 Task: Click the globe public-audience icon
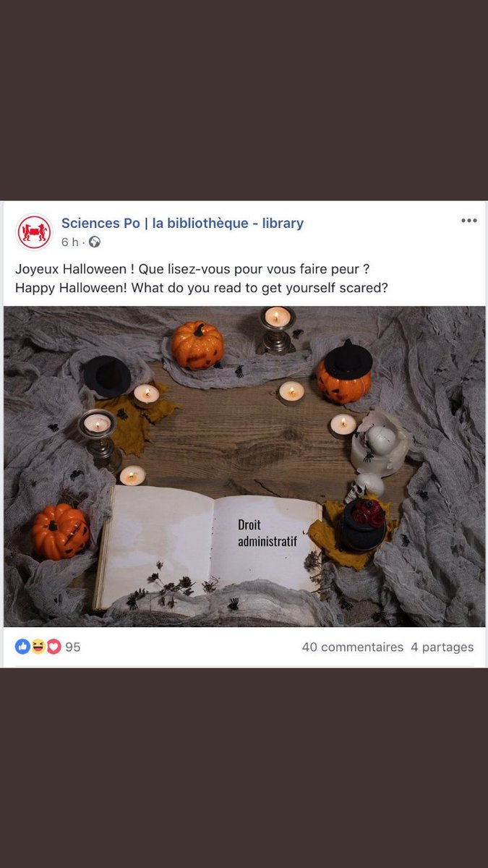point(94,242)
